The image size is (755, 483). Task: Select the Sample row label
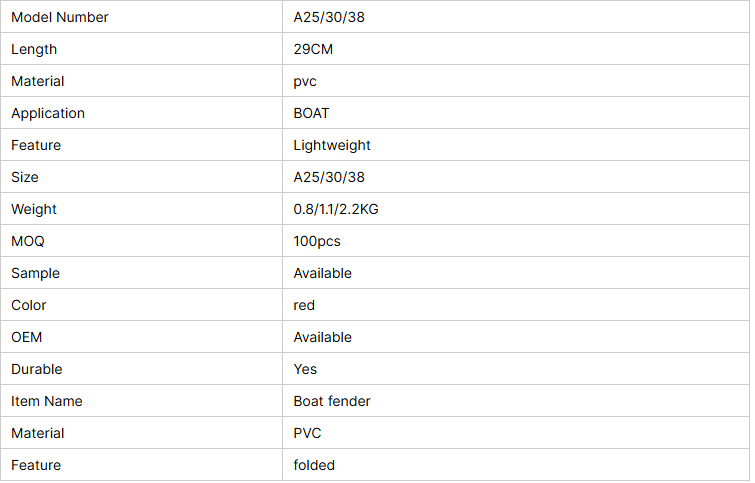pyautogui.click(x=35, y=273)
